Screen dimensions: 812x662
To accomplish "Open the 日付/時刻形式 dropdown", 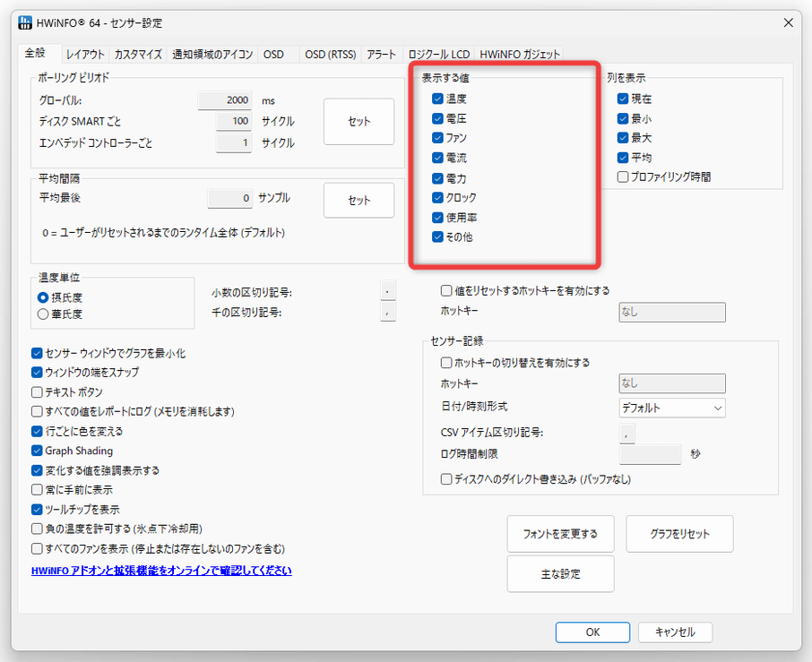I will point(672,408).
